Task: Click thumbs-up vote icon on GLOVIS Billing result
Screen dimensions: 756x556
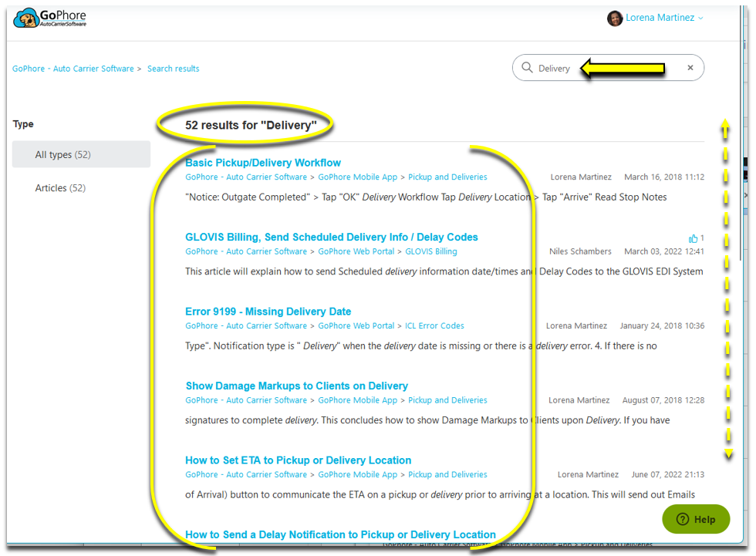Action: [x=693, y=238]
